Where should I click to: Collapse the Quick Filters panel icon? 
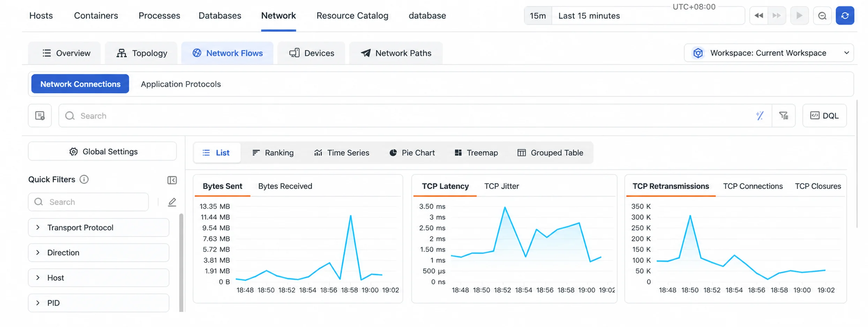tap(172, 180)
